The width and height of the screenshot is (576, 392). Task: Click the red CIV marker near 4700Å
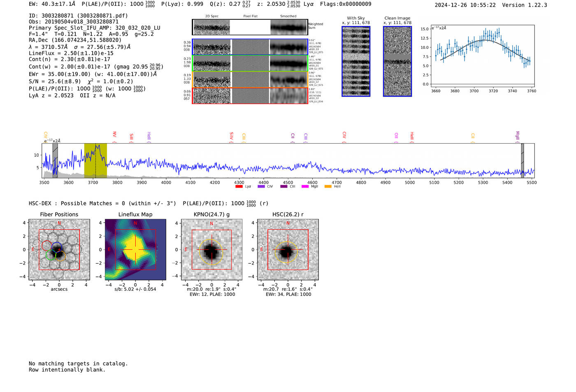344,137
